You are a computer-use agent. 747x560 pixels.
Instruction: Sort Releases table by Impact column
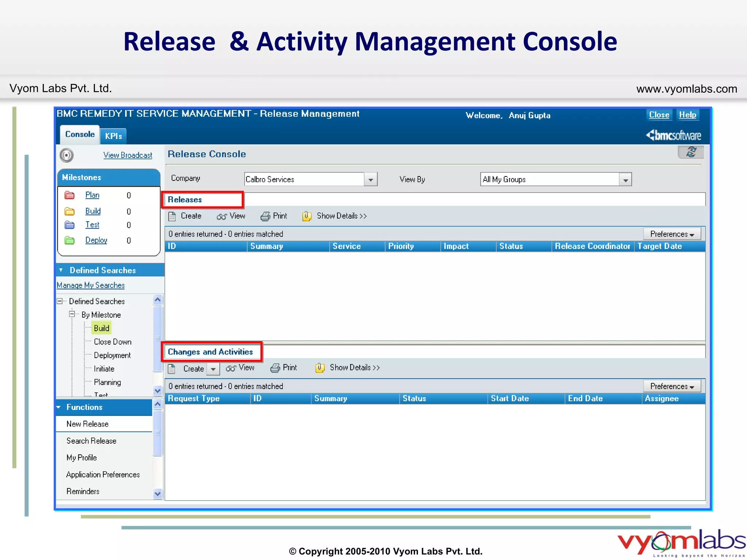coord(468,246)
